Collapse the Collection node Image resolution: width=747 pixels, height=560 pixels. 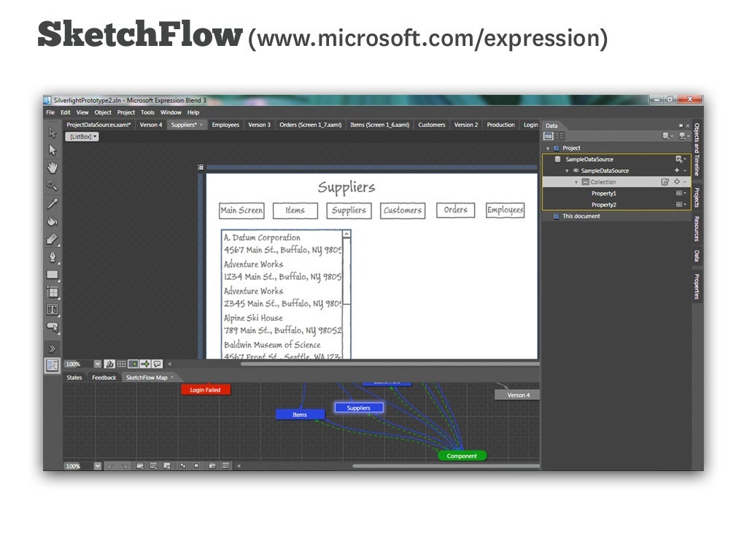576,182
